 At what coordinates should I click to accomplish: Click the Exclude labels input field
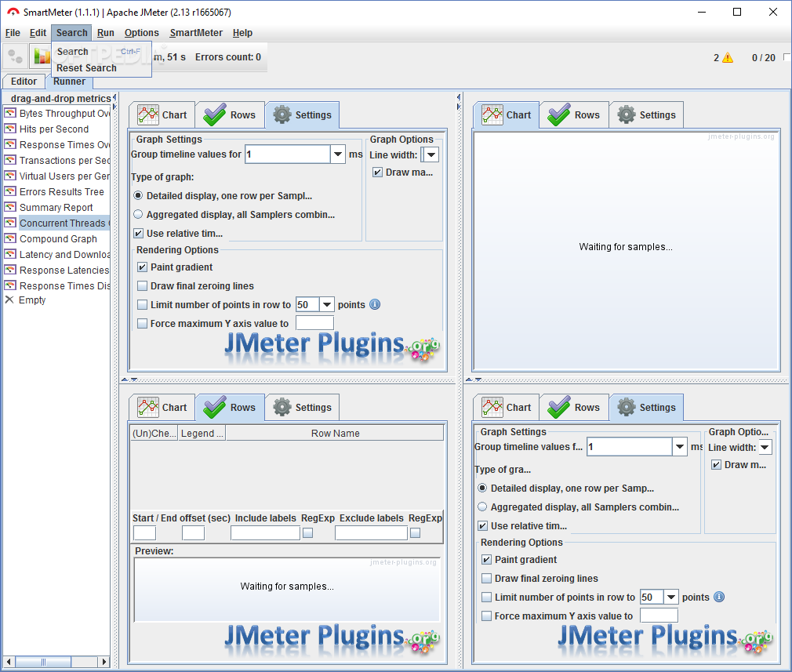click(371, 533)
